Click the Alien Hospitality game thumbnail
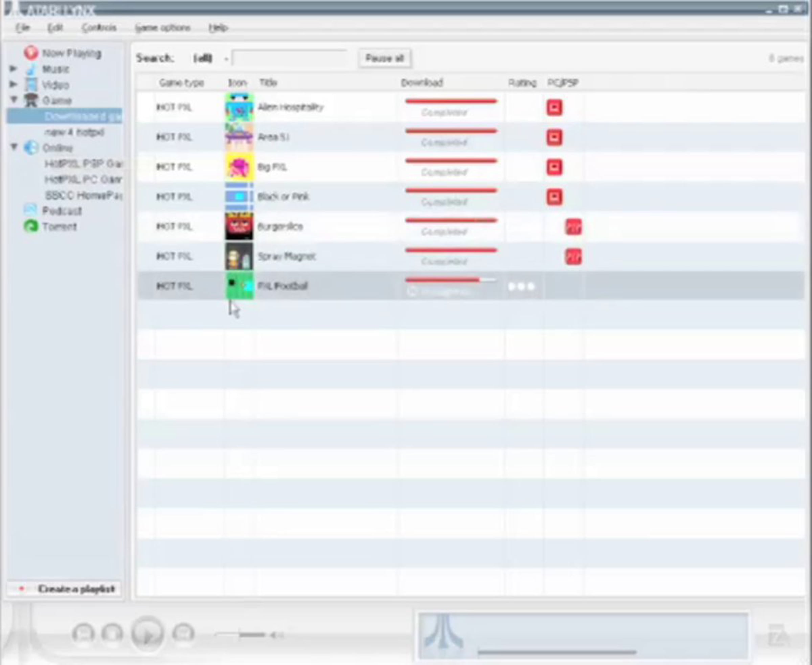The height and width of the screenshot is (665, 812). [x=239, y=107]
